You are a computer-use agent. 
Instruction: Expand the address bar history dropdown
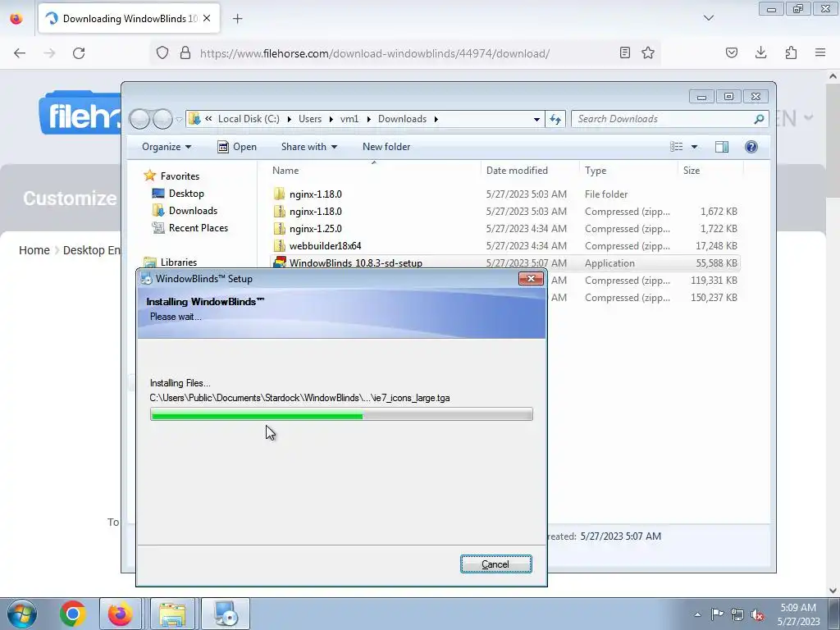coord(536,119)
